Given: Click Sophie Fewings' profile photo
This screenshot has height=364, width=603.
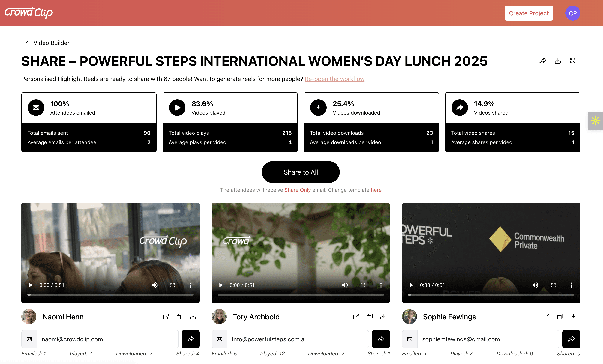Looking at the screenshot, I should pos(409,317).
